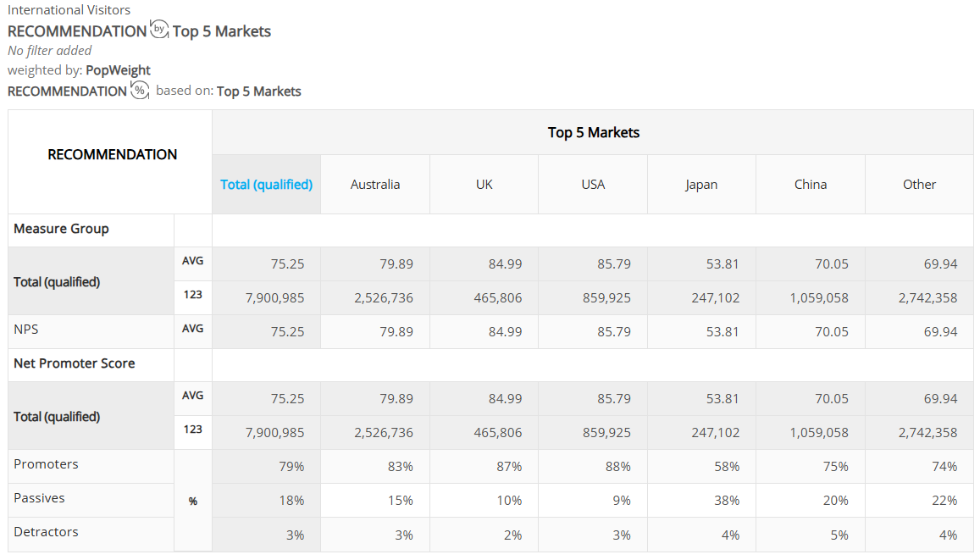980x560 pixels.
Task: Select the Promoters row label
Action: [47, 464]
